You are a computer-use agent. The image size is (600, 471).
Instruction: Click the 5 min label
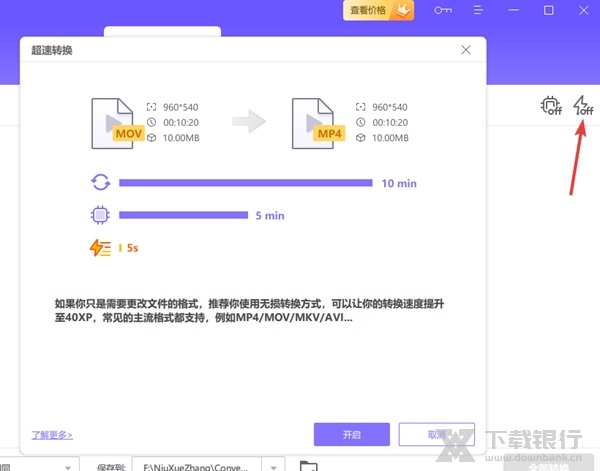tap(270, 216)
